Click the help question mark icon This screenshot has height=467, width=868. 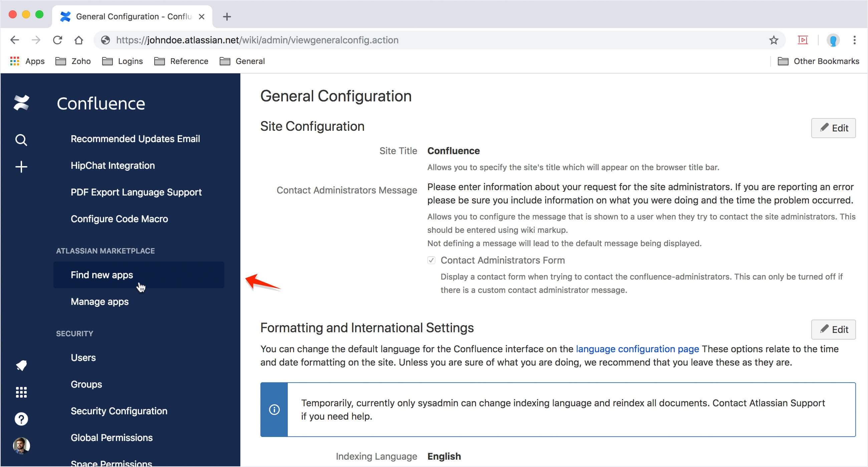click(x=21, y=419)
